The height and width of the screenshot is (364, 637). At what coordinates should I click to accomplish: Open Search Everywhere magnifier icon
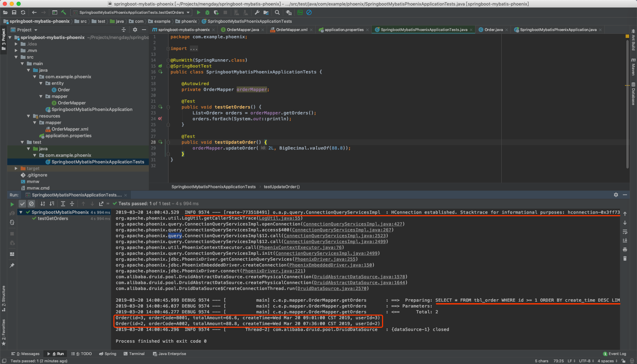click(277, 12)
